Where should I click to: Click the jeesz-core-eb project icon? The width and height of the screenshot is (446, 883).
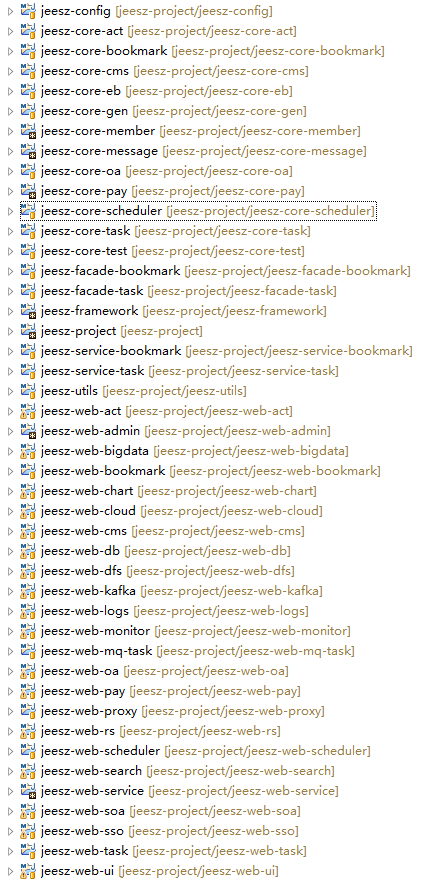tap(28, 91)
